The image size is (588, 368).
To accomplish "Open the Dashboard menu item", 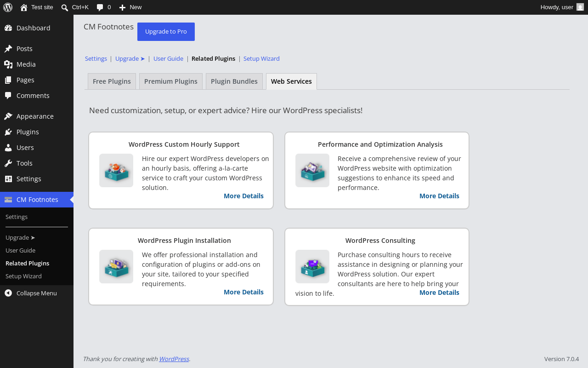I will (37, 28).
